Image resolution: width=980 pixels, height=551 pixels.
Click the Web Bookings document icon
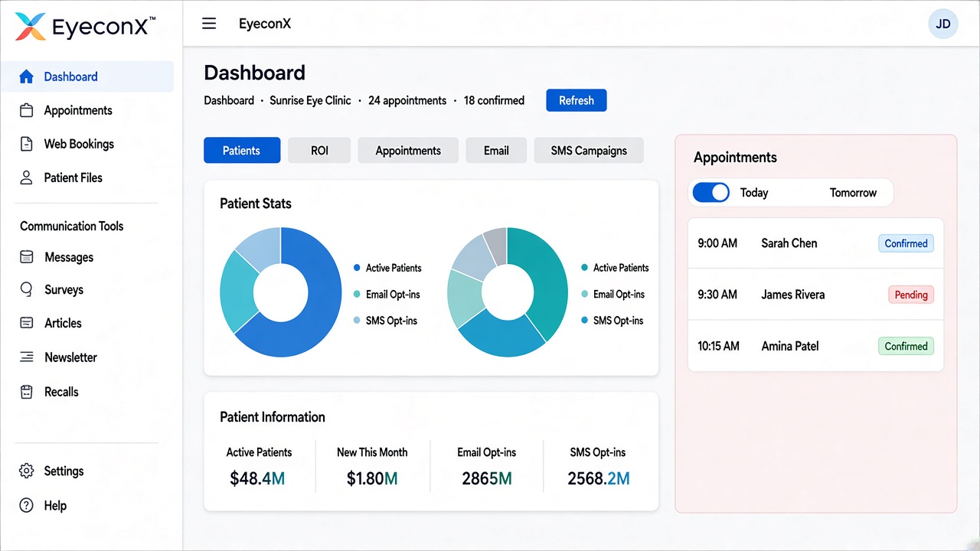click(26, 144)
